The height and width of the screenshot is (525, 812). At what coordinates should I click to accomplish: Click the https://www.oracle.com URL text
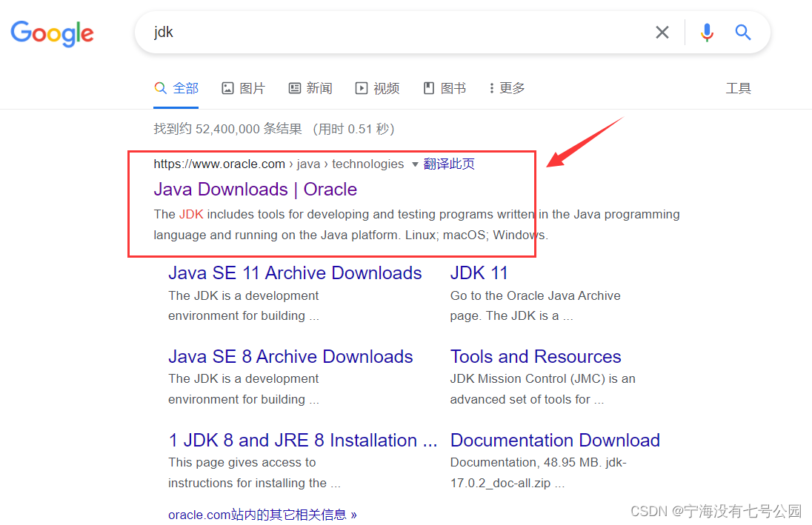click(219, 164)
